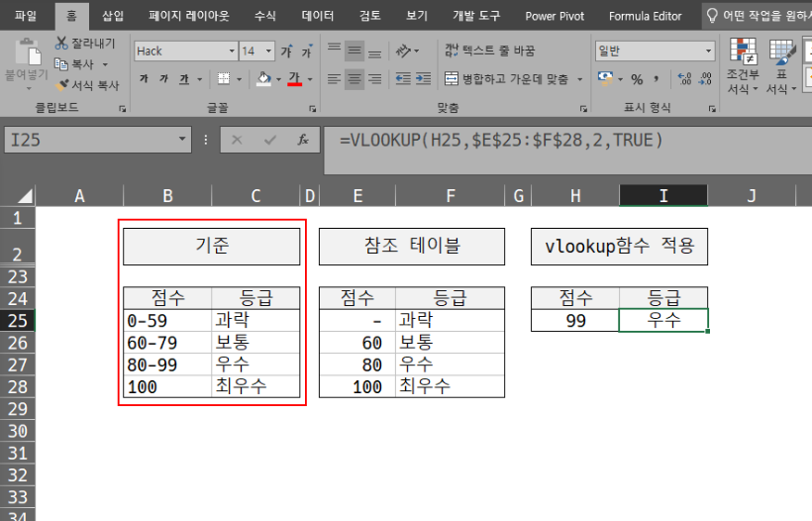Switch to the 수식 (Formulas) tab

click(265, 16)
